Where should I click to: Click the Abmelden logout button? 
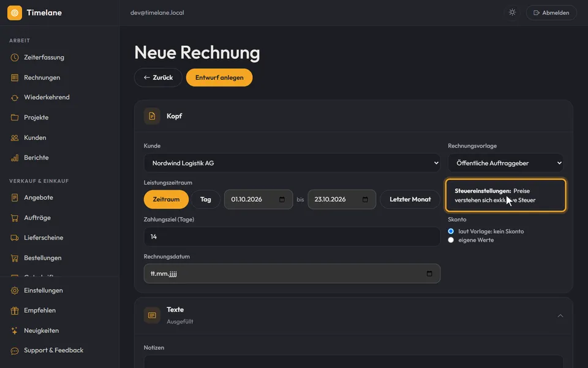pyautogui.click(x=551, y=13)
